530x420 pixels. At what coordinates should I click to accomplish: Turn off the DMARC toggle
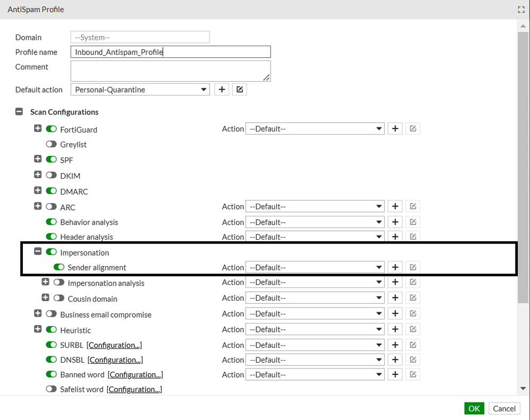pos(51,190)
